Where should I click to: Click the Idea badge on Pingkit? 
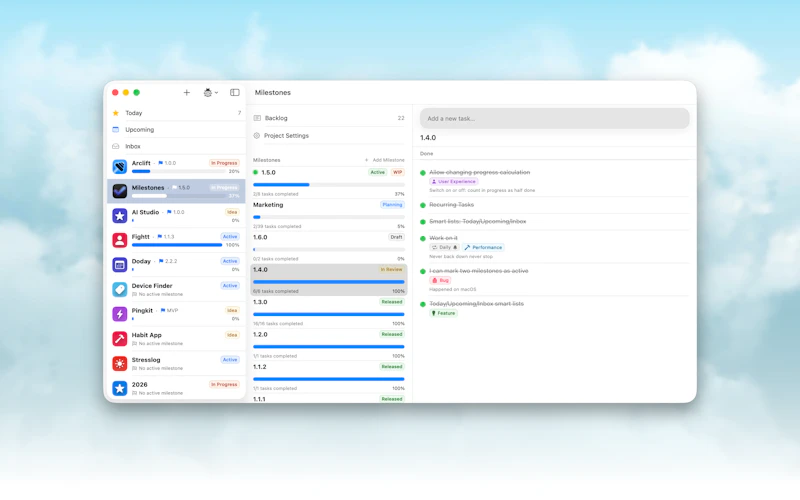coord(232,310)
